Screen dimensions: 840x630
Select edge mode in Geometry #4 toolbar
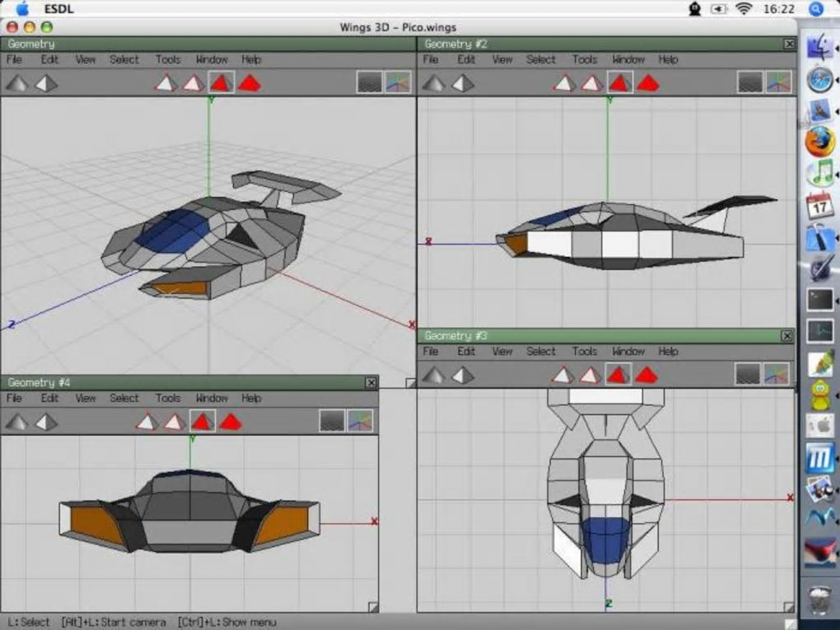coord(174,422)
